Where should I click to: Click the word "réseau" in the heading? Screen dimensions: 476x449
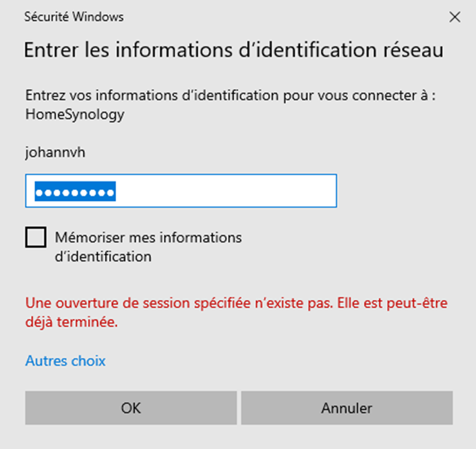tap(417, 51)
